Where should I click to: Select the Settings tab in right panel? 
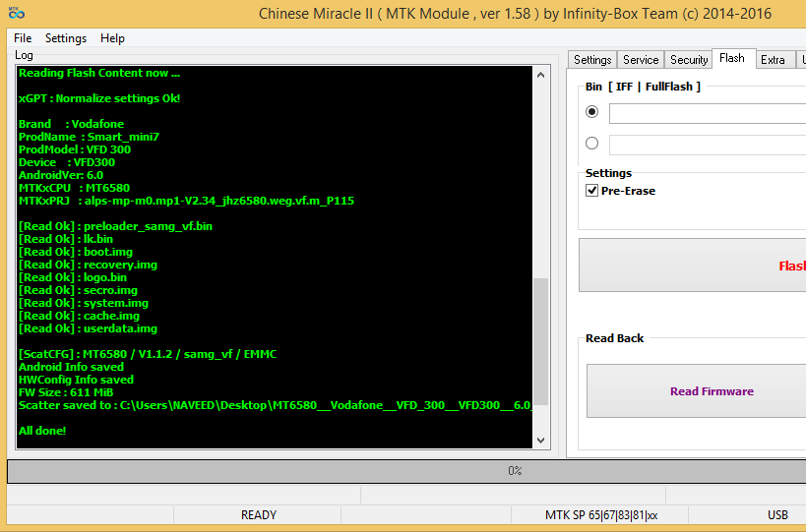click(592, 60)
